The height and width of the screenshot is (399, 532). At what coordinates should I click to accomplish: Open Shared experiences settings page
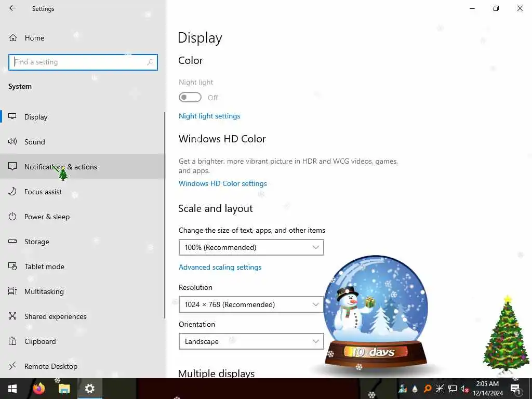[x=83, y=316]
